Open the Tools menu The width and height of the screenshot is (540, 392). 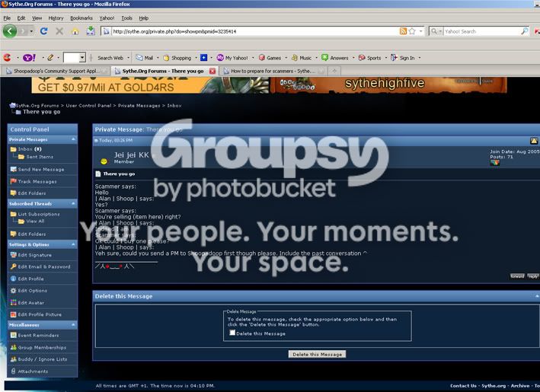pos(126,18)
